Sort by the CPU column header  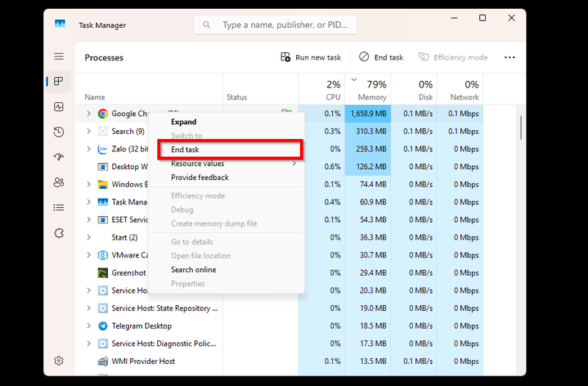321,89
